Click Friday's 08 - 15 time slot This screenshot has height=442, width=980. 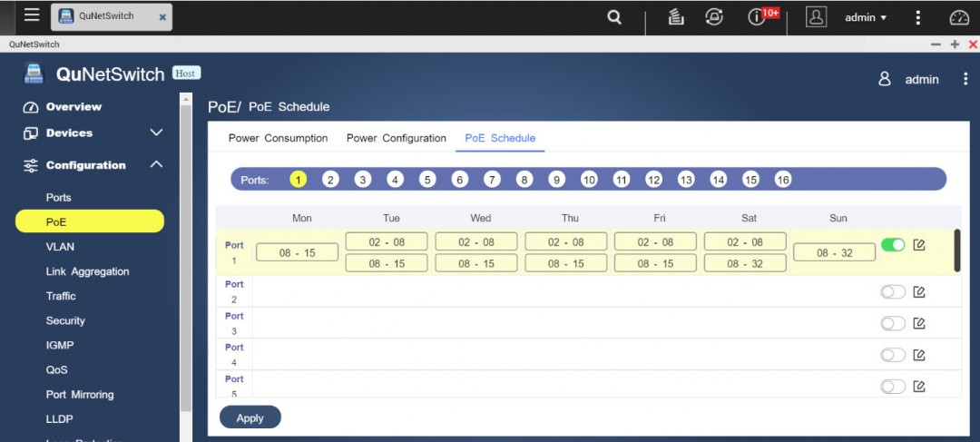[656, 263]
